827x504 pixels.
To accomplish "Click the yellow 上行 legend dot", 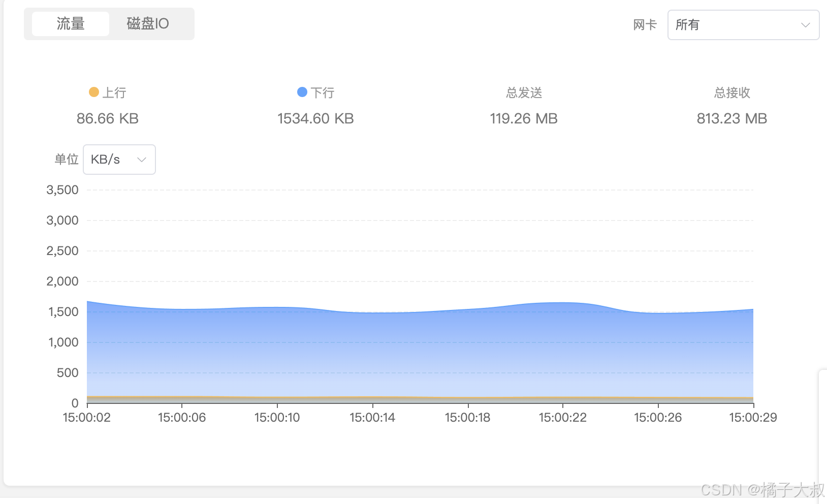I will pyautogui.click(x=94, y=92).
